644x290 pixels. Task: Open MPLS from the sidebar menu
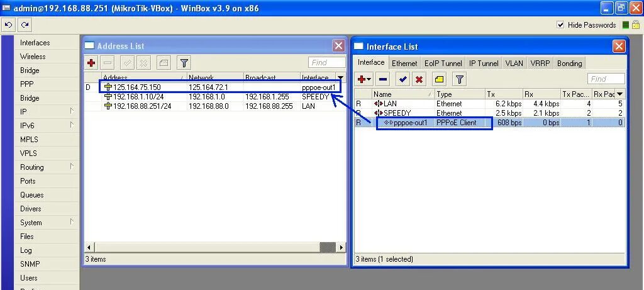[29, 140]
